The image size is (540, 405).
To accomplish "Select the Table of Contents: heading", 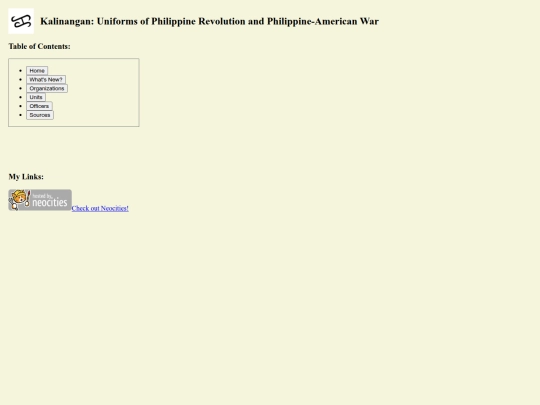I will (x=39, y=46).
